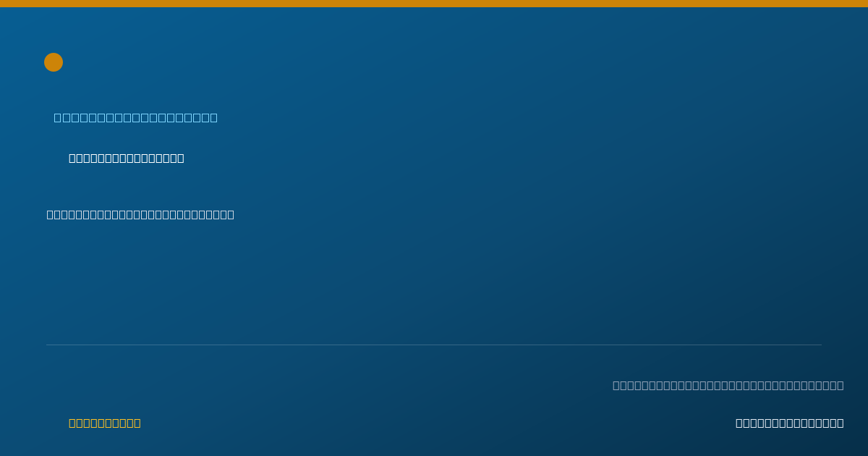
Task: Click the orange circle icon
Action: [54, 62]
